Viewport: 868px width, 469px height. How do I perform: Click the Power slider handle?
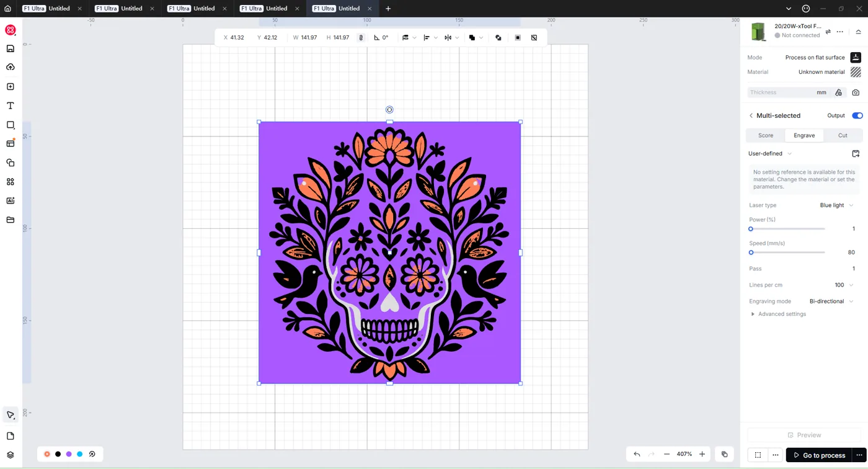coord(751,229)
